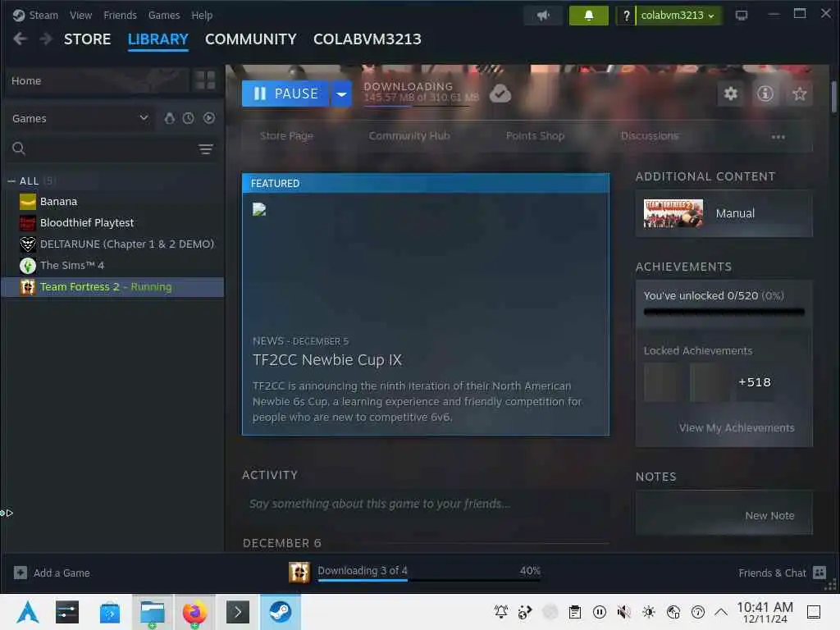
Task: Open the terminal taskbar icon
Action: point(238,612)
